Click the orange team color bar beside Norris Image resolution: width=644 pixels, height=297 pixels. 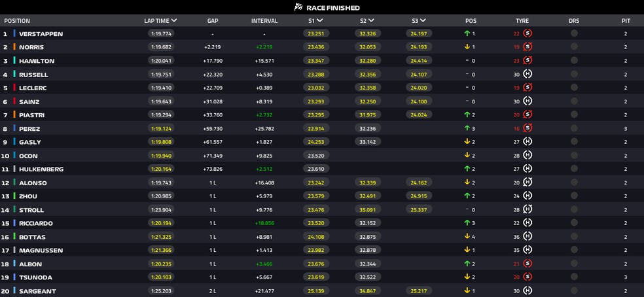coord(14,47)
